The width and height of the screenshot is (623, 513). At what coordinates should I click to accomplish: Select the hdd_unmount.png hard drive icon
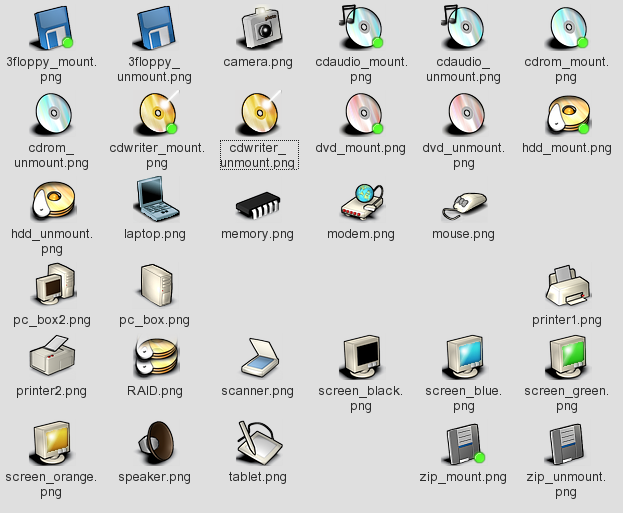coord(52,200)
